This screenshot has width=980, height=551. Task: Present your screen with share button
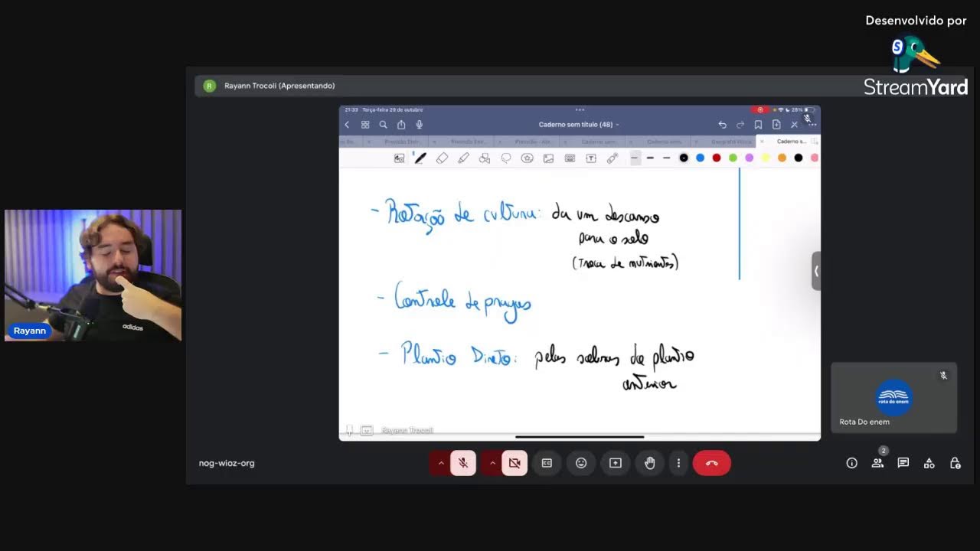coord(616,463)
